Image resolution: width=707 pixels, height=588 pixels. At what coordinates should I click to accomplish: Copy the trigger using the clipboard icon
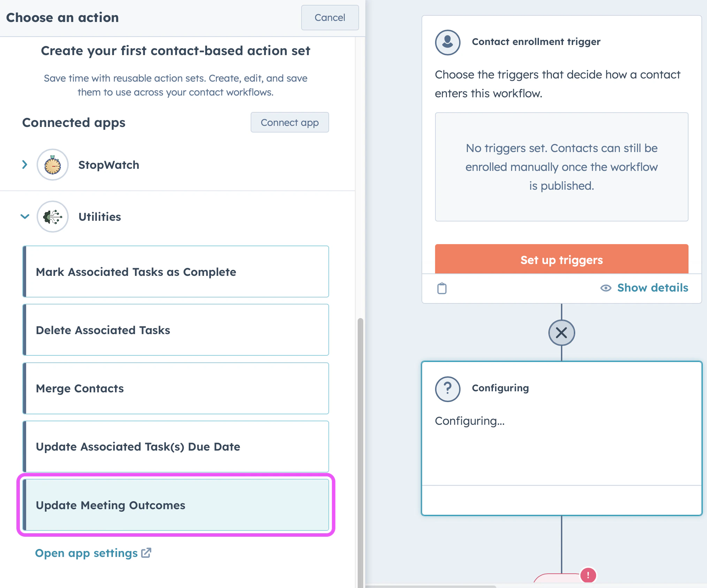[x=442, y=288]
